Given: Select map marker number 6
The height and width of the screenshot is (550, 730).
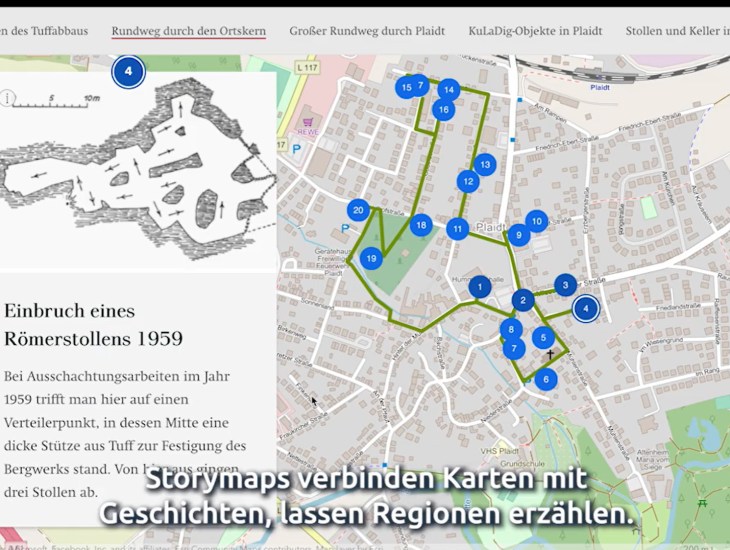Looking at the screenshot, I should tap(545, 379).
